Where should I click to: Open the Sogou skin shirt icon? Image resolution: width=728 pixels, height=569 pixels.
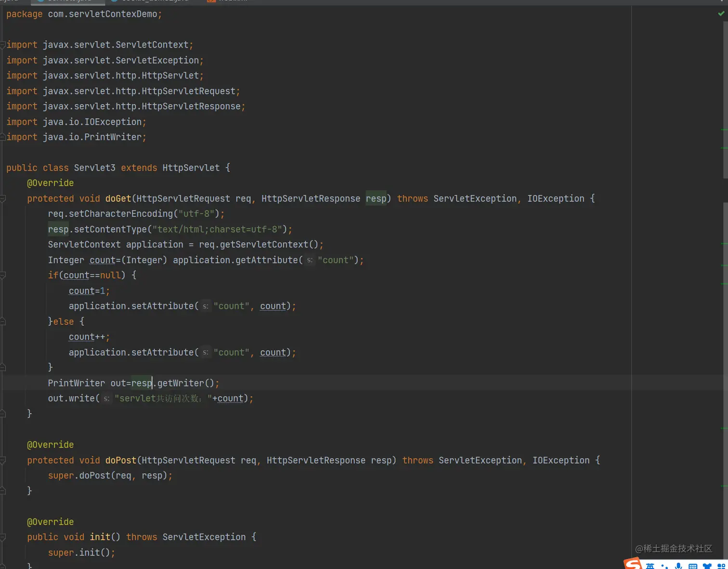(707, 566)
